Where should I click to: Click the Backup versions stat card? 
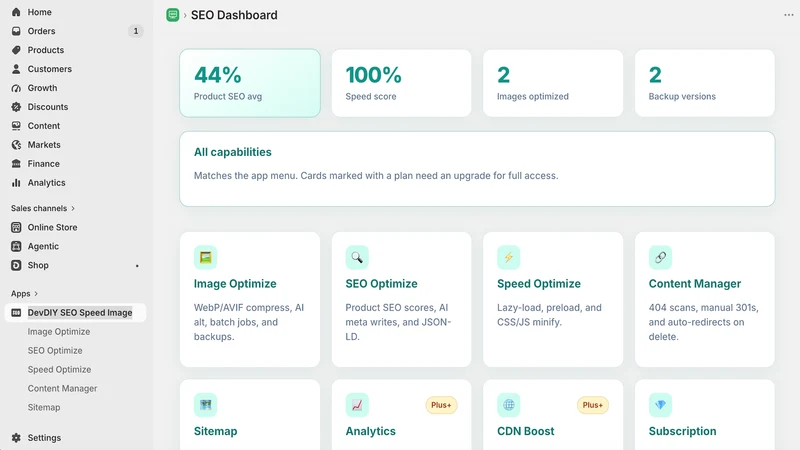(x=705, y=83)
